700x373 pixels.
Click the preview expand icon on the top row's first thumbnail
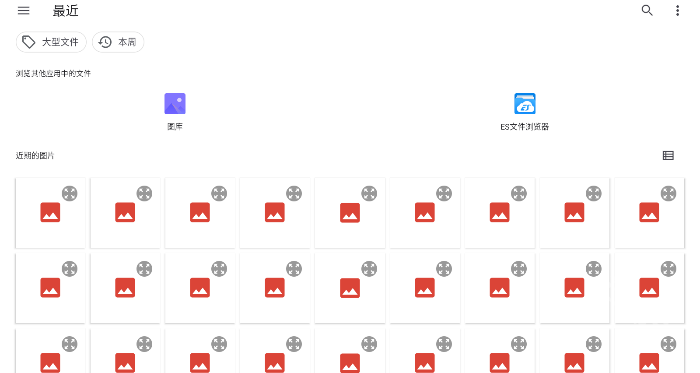click(x=70, y=194)
